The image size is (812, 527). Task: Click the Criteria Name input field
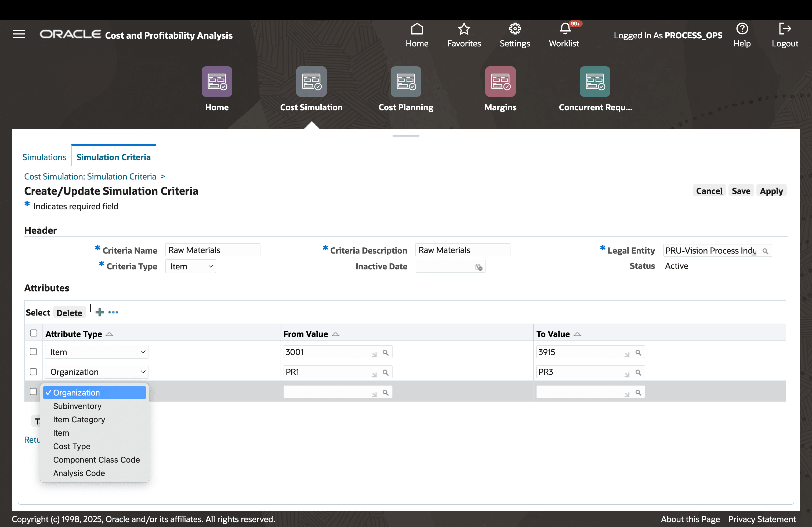[212, 250]
